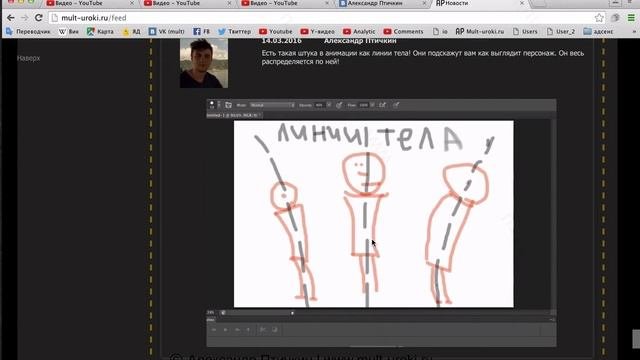Click the page's vertical scrollbar thumb
The width and height of the screenshot is (640, 360).
pos(636,339)
